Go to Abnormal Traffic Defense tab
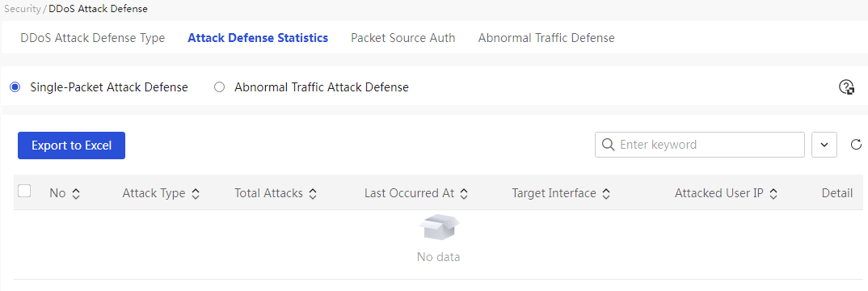 click(546, 38)
